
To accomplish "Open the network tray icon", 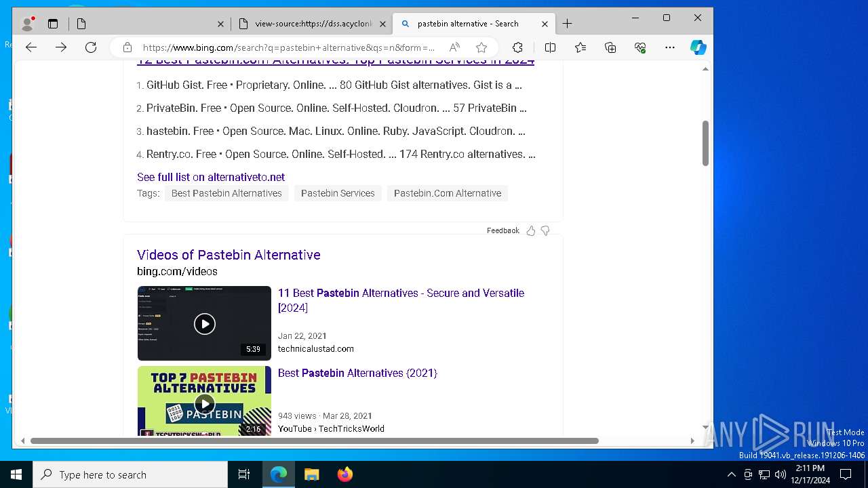I will point(764,474).
